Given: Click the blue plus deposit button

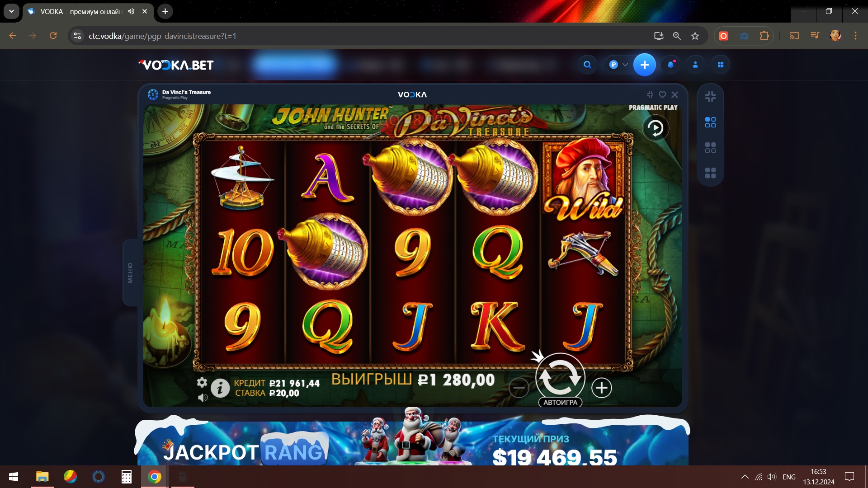Looking at the screenshot, I should (x=644, y=65).
